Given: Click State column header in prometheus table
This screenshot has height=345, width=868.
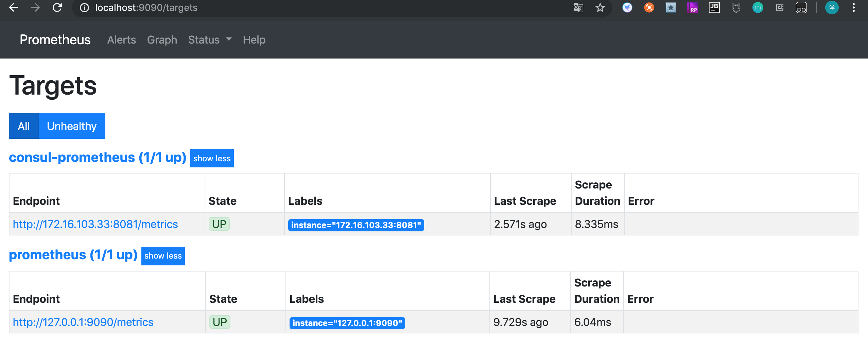Looking at the screenshot, I should [223, 299].
